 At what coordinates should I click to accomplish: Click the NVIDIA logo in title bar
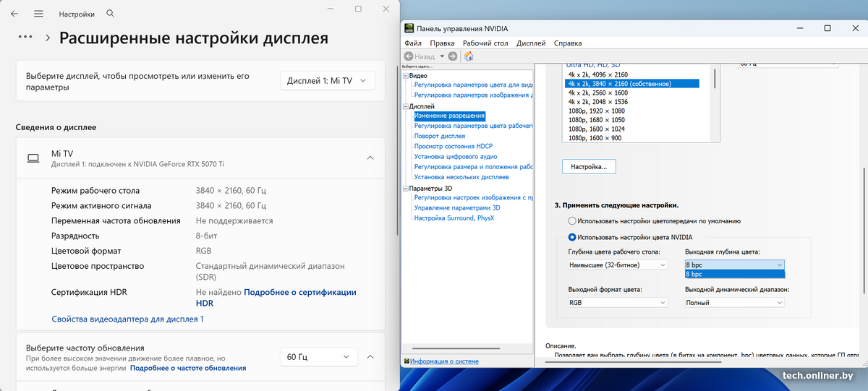click(x=409, y=28)
